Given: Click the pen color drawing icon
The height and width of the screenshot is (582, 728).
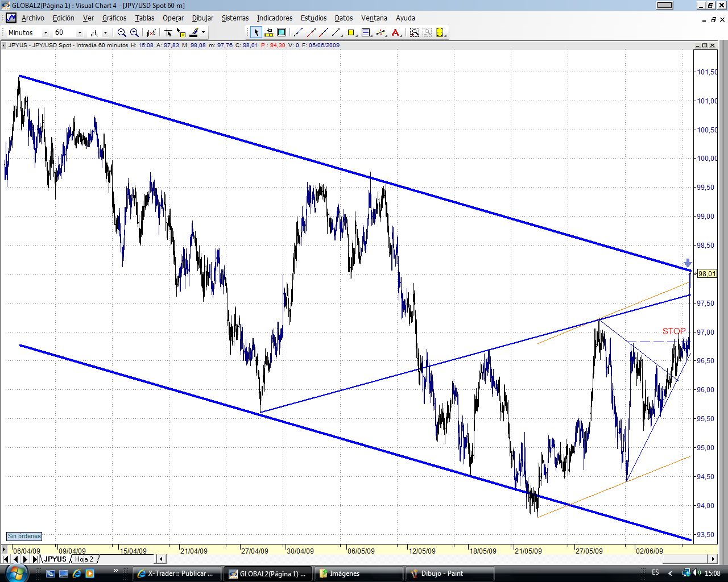Looking at the screenshot, I should (194, 33).
